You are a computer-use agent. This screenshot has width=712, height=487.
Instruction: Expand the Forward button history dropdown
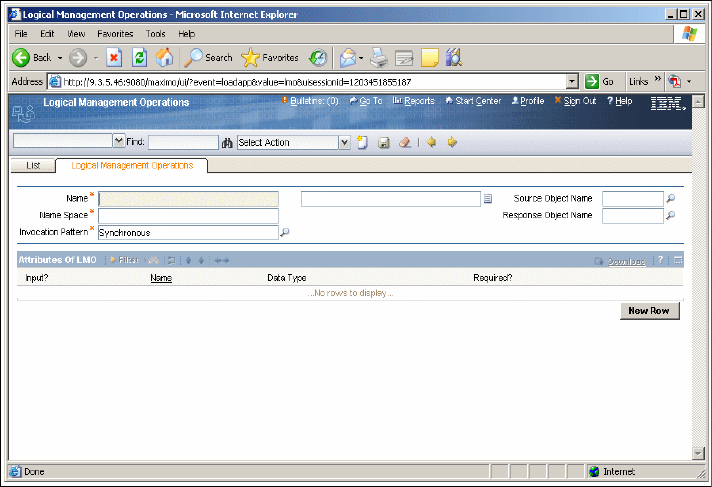pyautogui.click(x=96, y=58)
